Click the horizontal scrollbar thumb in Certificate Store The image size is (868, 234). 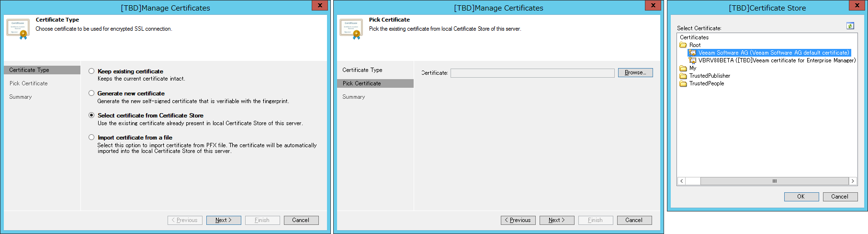[x=774, y=181]
